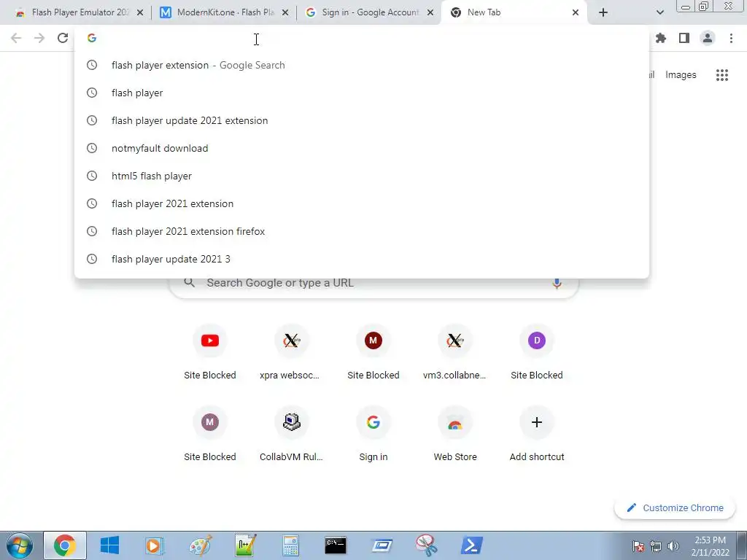Click the Action Center flag tray icon
The width and height of the screenshot is (747, 560).
tap(638, 546)
